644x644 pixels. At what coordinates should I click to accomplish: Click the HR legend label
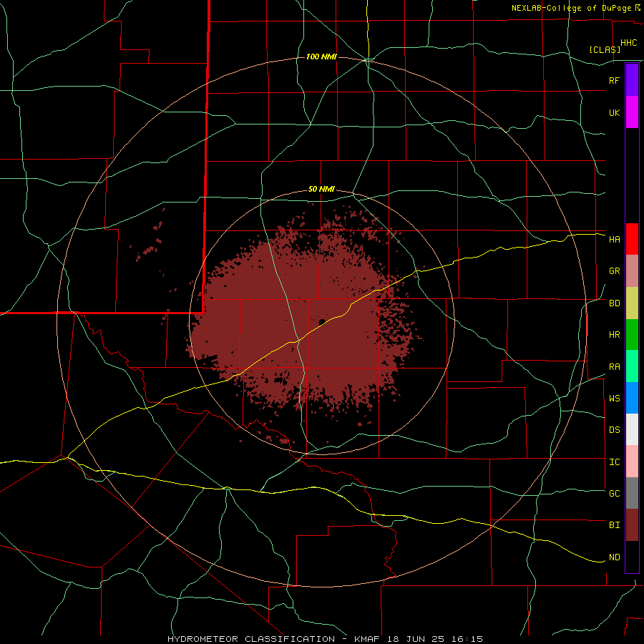click(614, 335)
